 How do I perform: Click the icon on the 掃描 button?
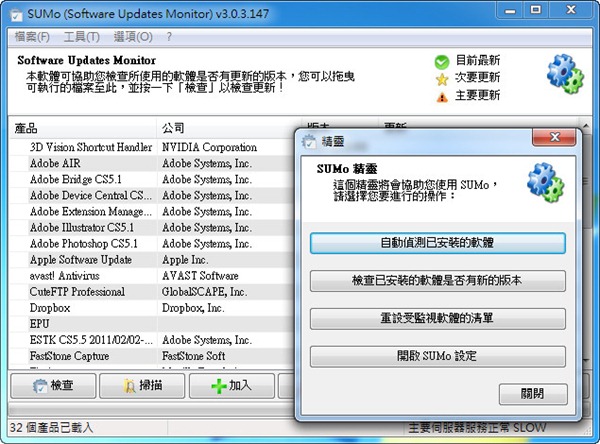[x=130, y=386]
